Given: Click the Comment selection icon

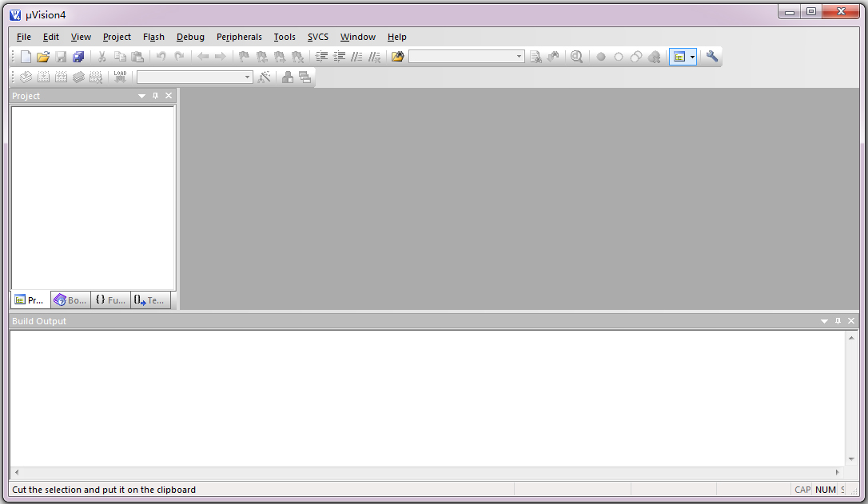Looking at the screenshot, I should [356, 57].
